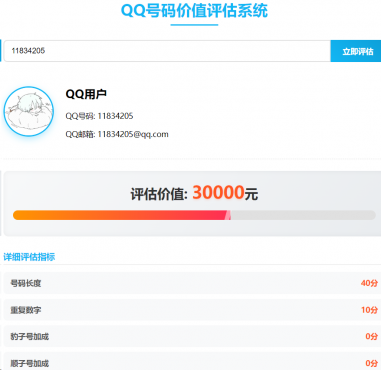Select the 号码长度 indicator row
This screenshot has width=381, height=370.
[192, 283]
